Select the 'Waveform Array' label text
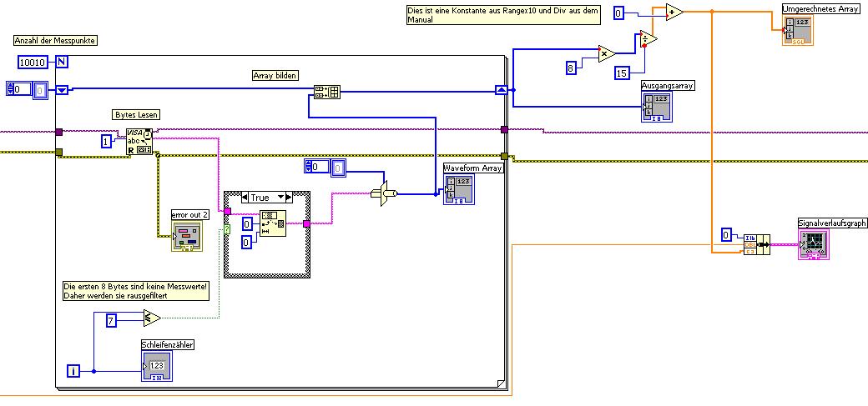The image size is (868, 406). click(474, 168)
